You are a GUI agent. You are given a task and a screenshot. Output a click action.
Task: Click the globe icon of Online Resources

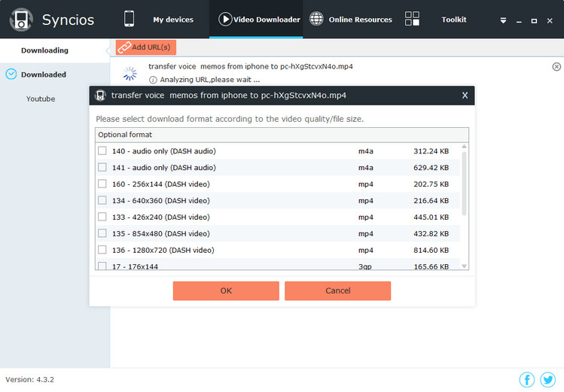click(x=316, y=19)
